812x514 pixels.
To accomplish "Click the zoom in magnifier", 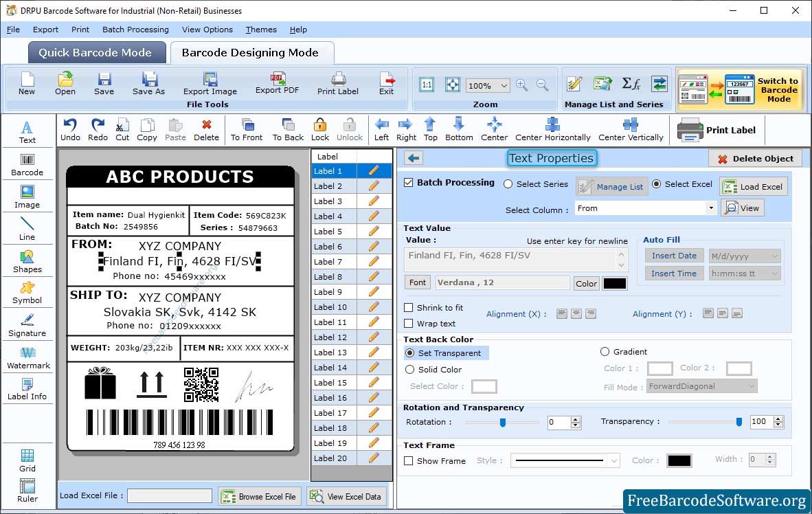I will (x=521, y=85).
